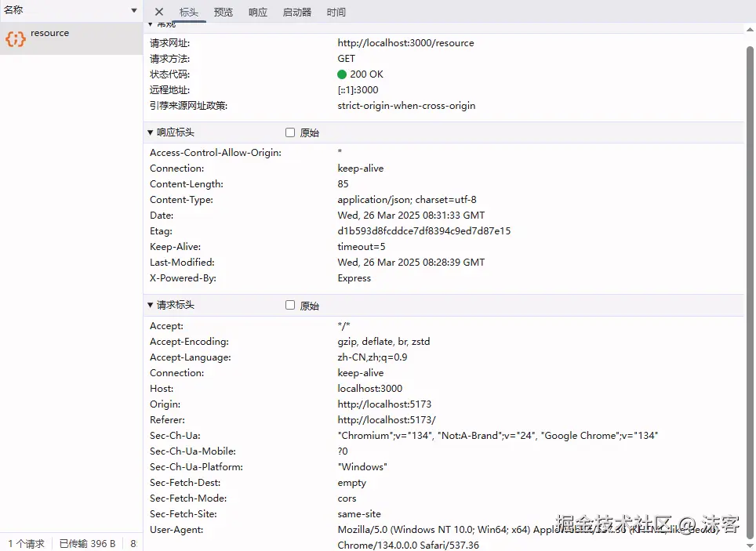Switch to the 启动器 tab
756x551 pixels.
(297, 12)
